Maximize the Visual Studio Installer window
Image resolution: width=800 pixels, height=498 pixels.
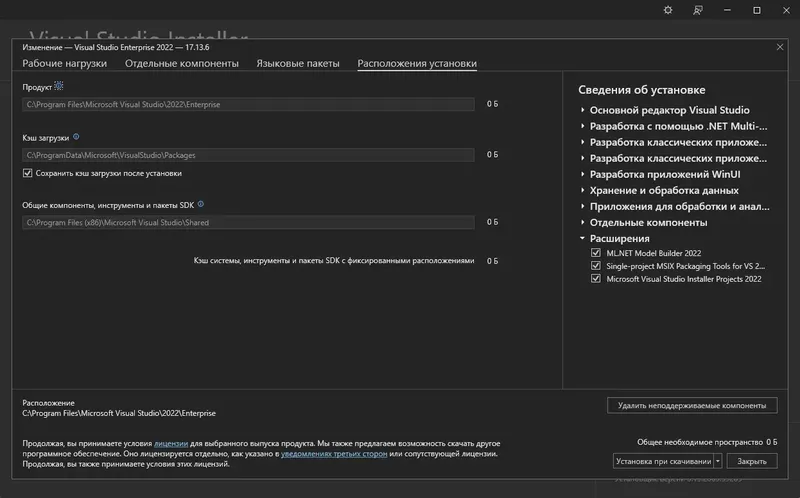[x=757, y=10]
